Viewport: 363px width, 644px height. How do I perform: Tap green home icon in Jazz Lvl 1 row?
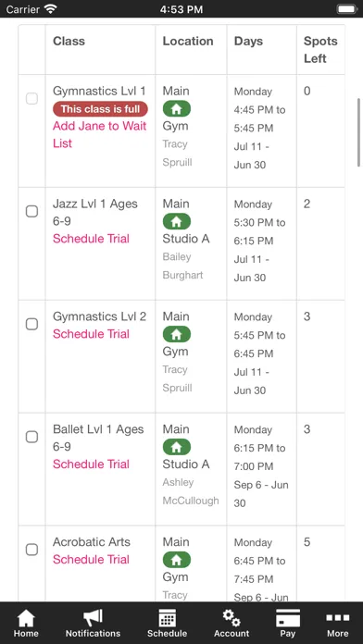pyautogui.click(x=177, y=221)
